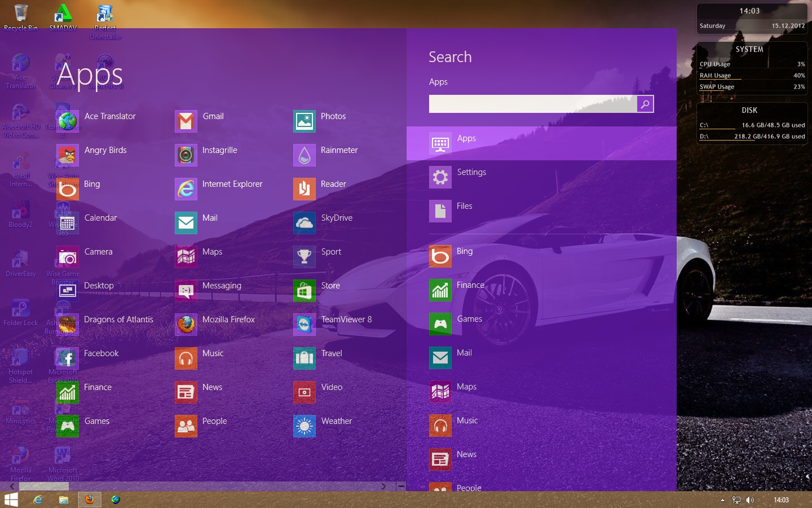
Task: Select Files search category
Action: pyautogui.click(x=541, y=211)
